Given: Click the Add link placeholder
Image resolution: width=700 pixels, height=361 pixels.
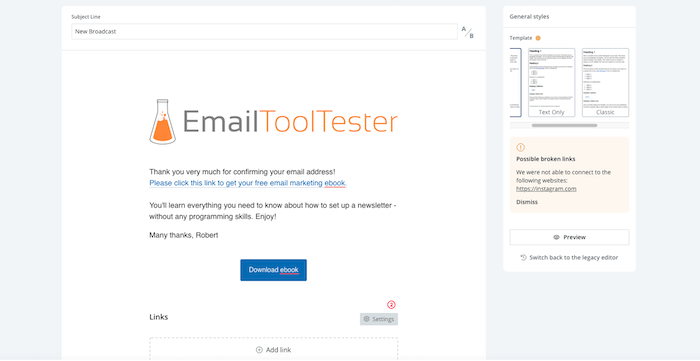Looking at the screenshot, I should [x=273, y=350].
